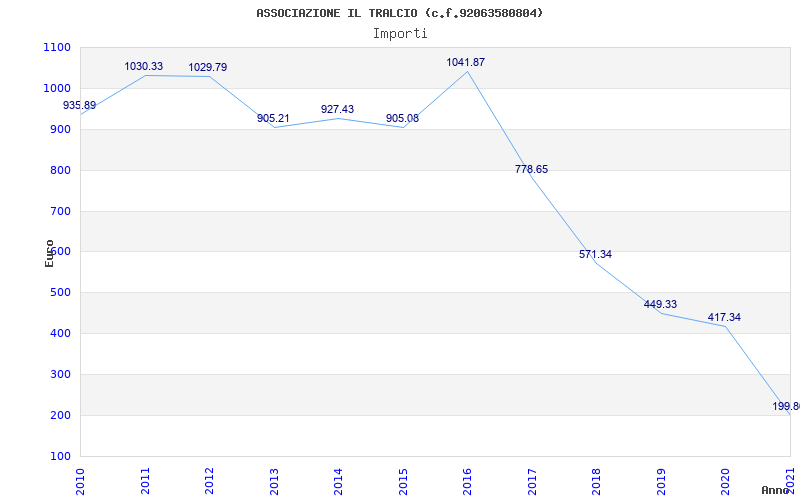This screenshot has height=500, width=800.
Task: Click the 1100 y-axis tick label
Action: click(57, 47)
